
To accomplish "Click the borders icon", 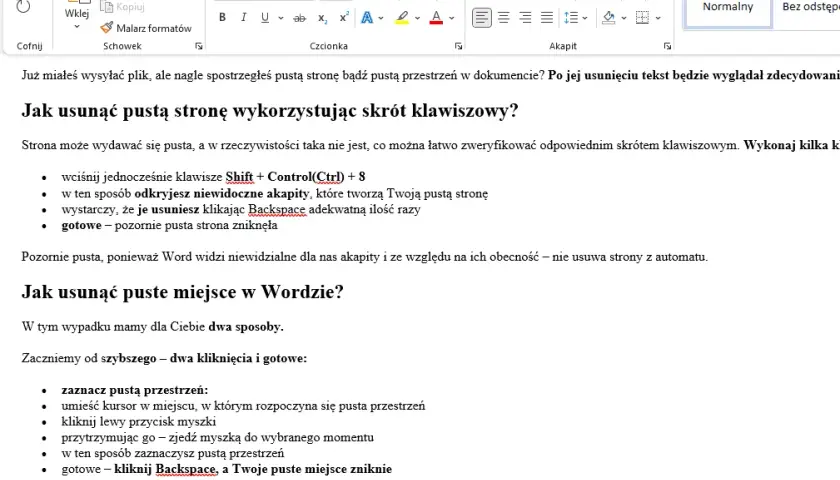I will click(x=642, y=18).
